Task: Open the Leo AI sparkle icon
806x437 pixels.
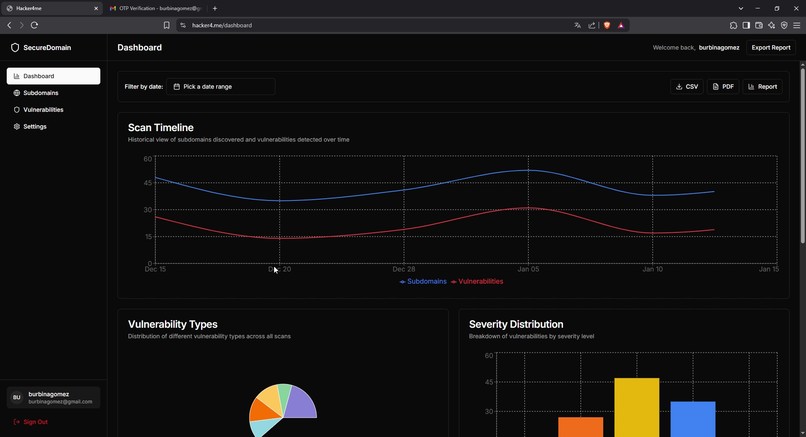Action: tap(772, 25)
